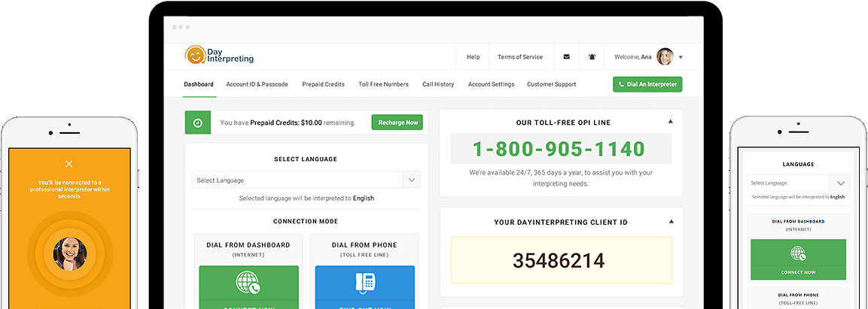Viewport: 868px width, 309px height.
Task: Open the Call History tab
Action: [438, 84]
